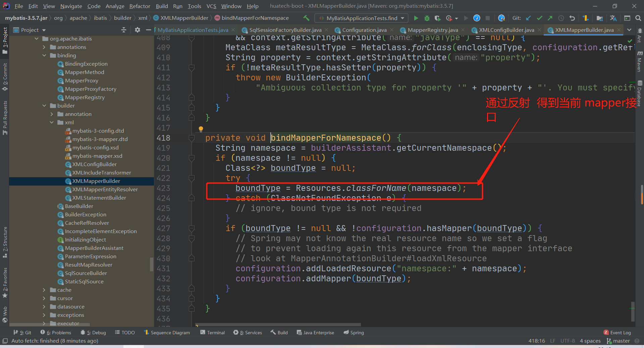Viewport: 644px width, 348px height.
Task: Click the gray stop square icon
Action: click(488, 18)
